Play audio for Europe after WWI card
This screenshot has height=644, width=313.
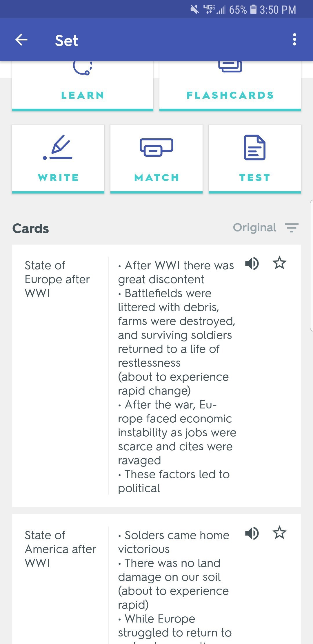pyautogui.click(x=252, y=263)
